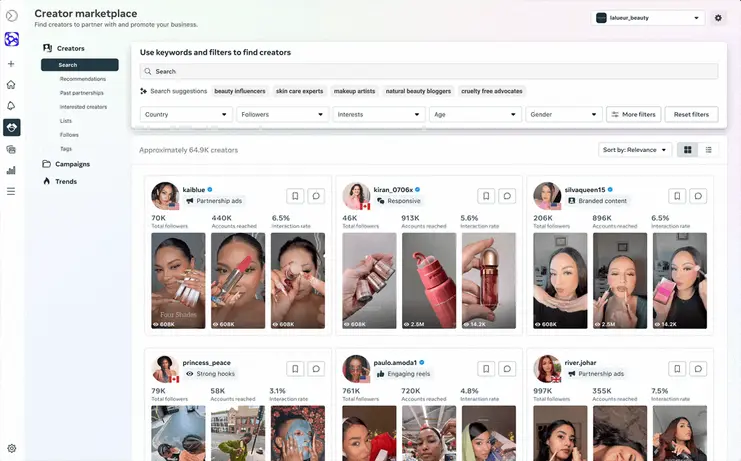Viewport: 741px width, 461px height.
Task: Select Recommendations in the Creators menu
Action: tap(83, 79)
